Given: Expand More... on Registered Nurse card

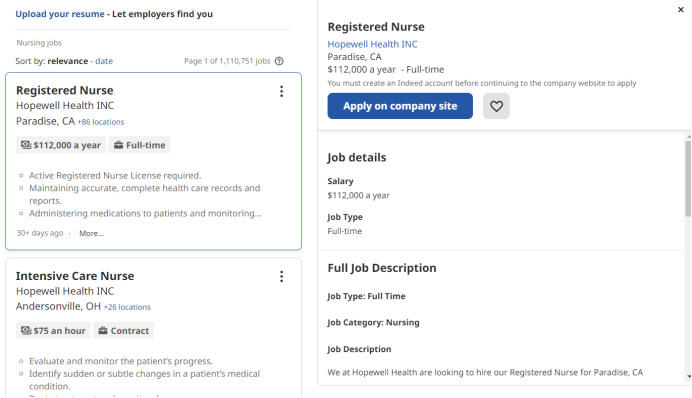Looking at the screenshot, I should tap(91, 233).
